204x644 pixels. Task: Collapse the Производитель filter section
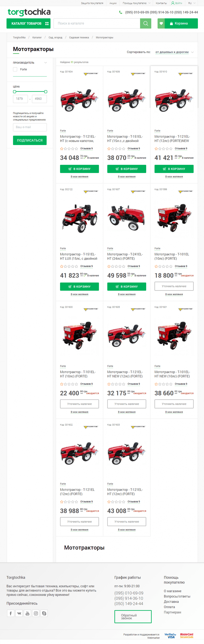pyautogui.click(x=45, y=63)
